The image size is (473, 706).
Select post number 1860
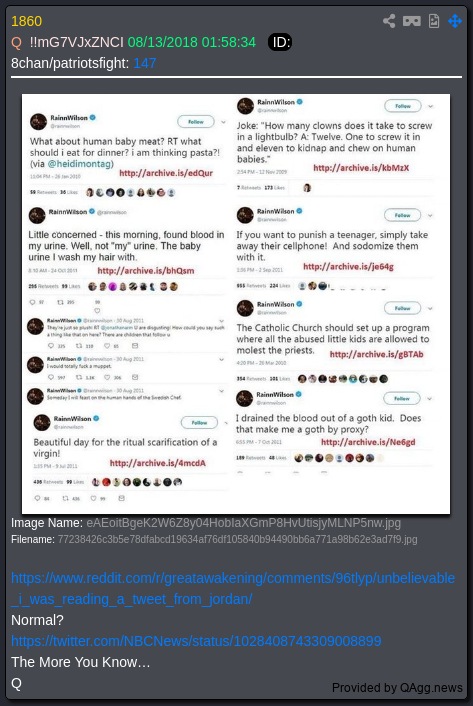click(x=26, y=21)
